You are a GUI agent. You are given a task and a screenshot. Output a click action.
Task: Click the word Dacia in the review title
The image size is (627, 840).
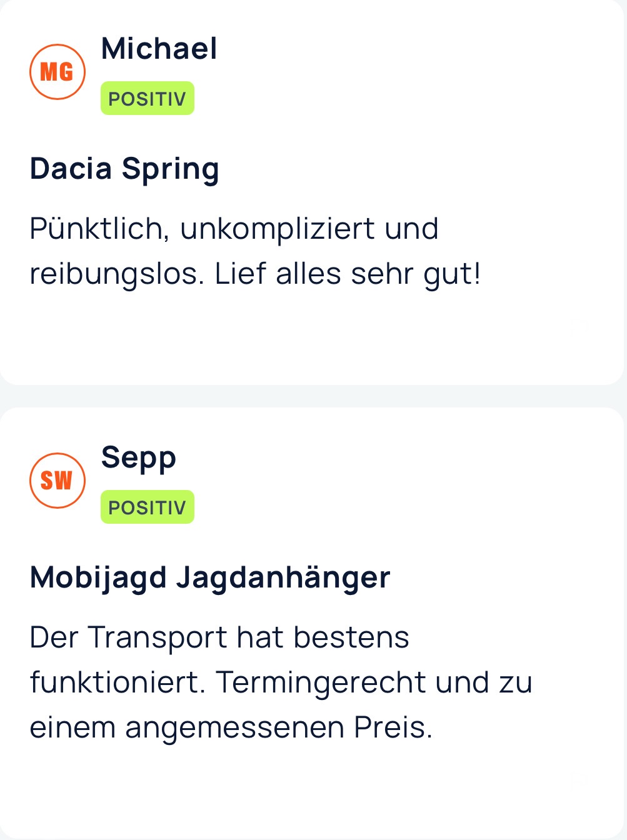point(71,169)
